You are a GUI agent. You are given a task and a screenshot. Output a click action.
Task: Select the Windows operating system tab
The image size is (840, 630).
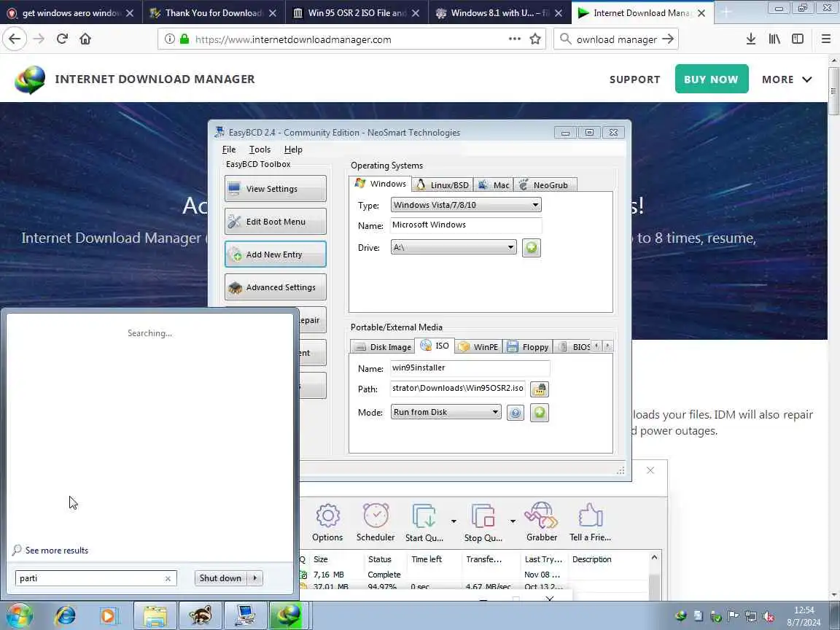click(x=381, y=184)
